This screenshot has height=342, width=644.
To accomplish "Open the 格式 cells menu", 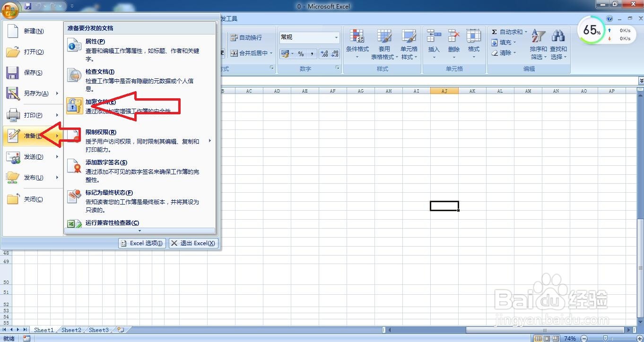I will coord(473,44).
